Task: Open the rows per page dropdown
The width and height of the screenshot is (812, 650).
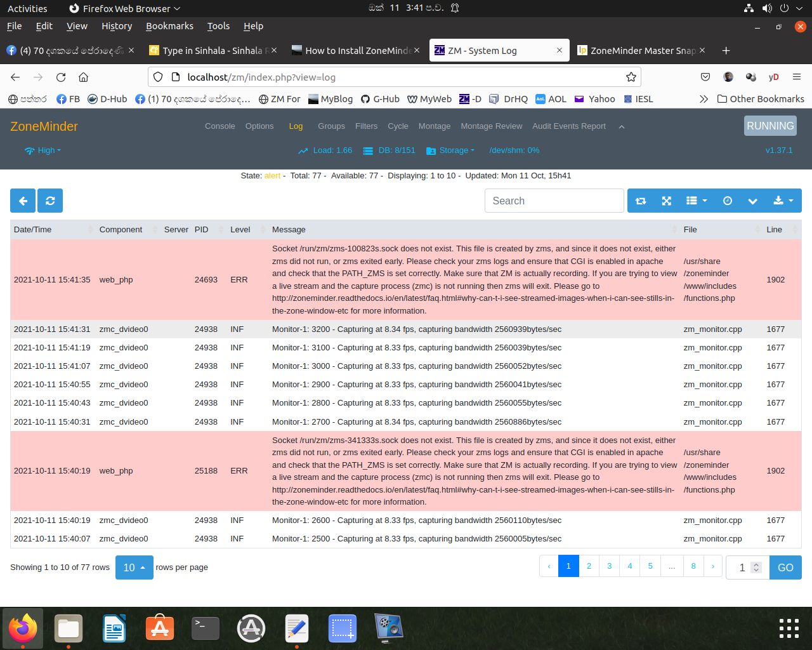Action: [x=134, y=567]
